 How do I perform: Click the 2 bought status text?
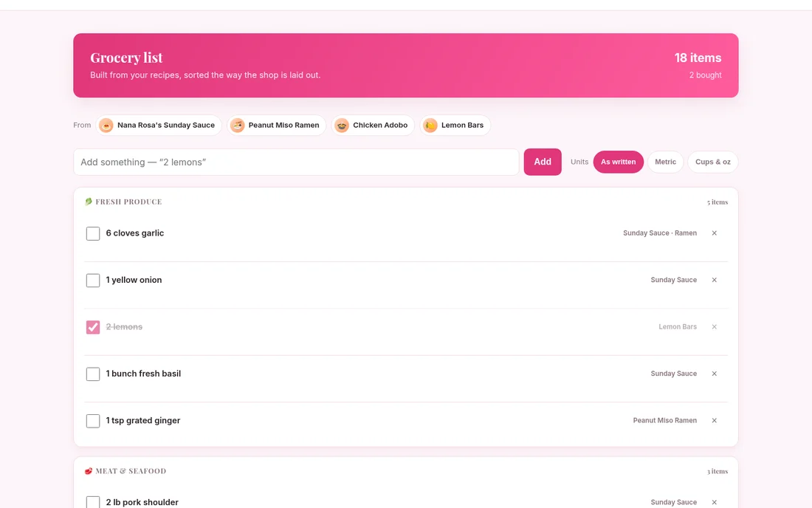tap(705, 75)
